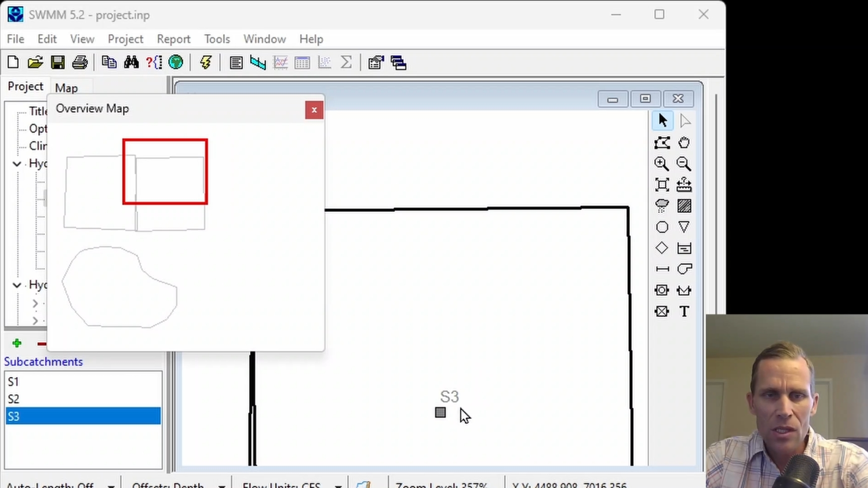Close the Overview Map window
The image size is (868, 488).
pos(314,110)
